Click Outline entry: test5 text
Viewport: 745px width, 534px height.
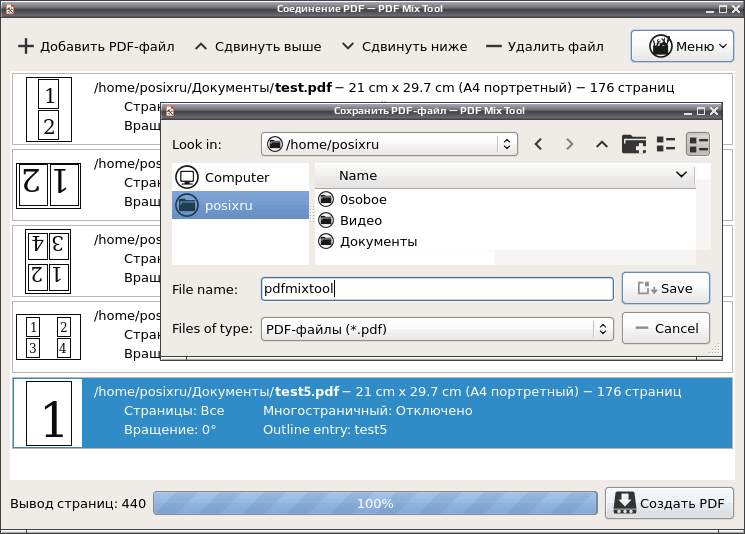pos(325,429)
